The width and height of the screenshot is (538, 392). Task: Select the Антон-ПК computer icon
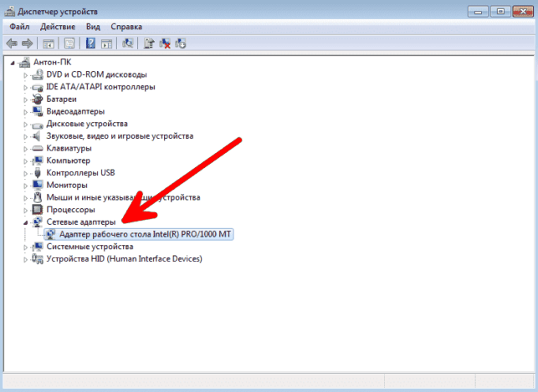coord(24,63)
